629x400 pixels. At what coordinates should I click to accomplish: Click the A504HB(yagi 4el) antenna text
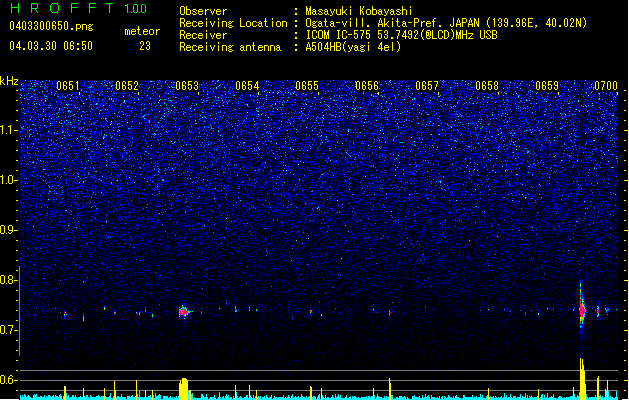353,47
